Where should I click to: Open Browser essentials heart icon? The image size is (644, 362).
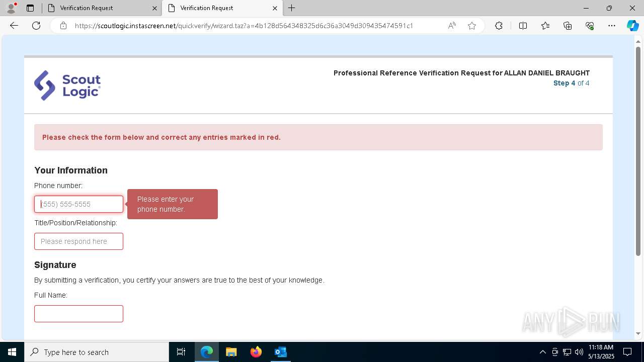(590, 26)
